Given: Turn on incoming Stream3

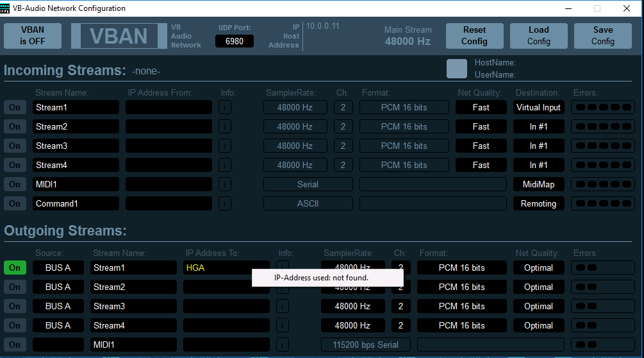Looking at the screenshot, I should 15,146.
